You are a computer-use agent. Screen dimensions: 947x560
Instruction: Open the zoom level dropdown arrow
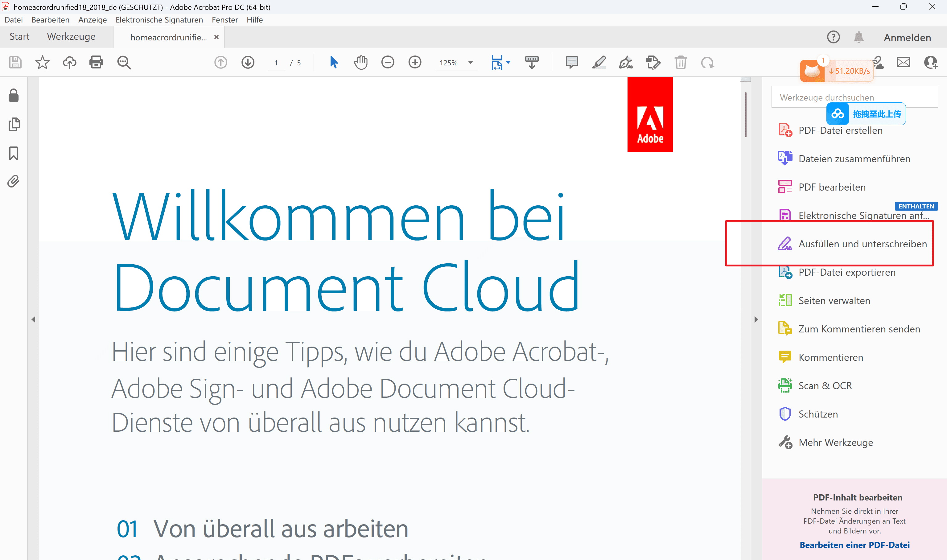pos(471,63)
